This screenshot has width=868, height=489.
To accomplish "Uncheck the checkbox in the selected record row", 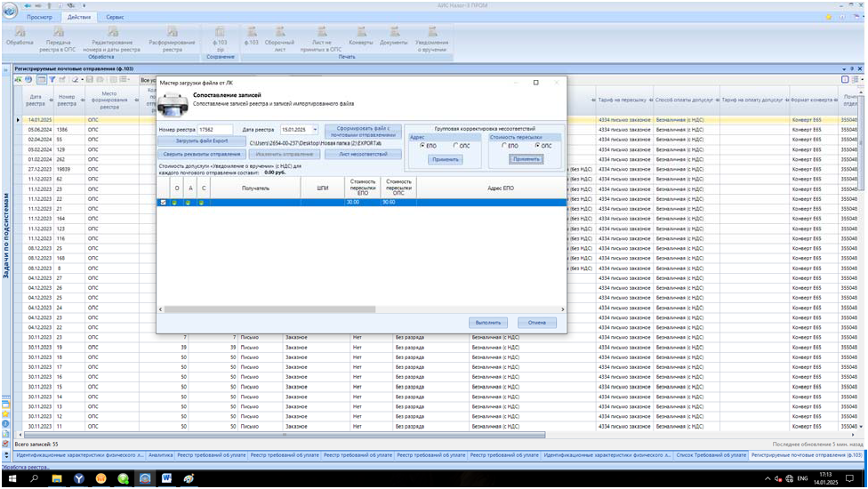I will [x=162, y=203].
